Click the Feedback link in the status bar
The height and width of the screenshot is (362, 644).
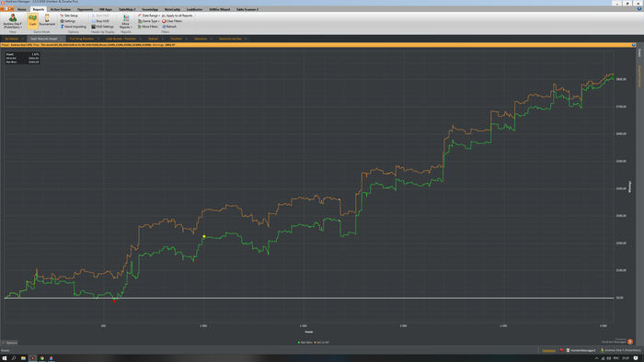tap(548, 351)
